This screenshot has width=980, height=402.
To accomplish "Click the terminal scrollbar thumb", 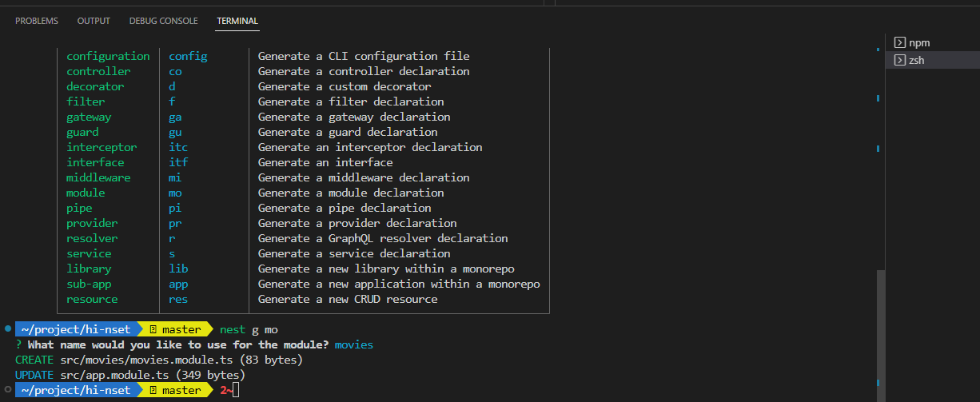I will 881,335.
